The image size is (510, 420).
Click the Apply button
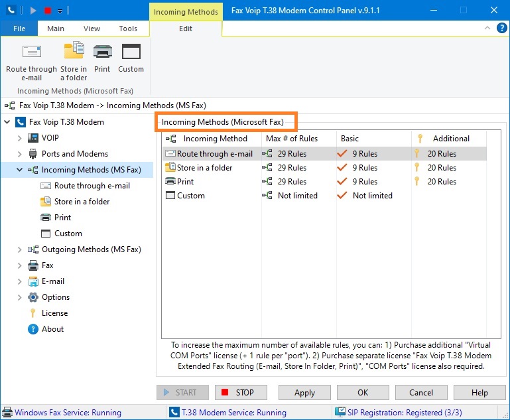(x=304, y=392)
